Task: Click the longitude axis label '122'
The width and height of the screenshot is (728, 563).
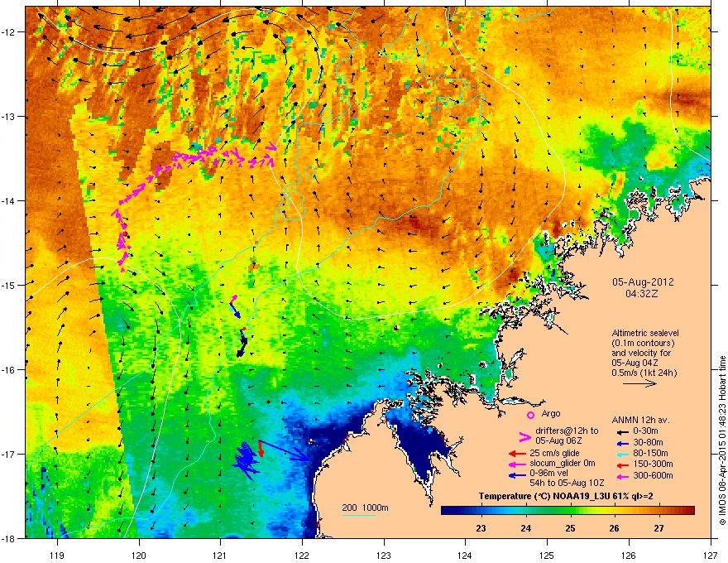Action: tap(302, 555)
